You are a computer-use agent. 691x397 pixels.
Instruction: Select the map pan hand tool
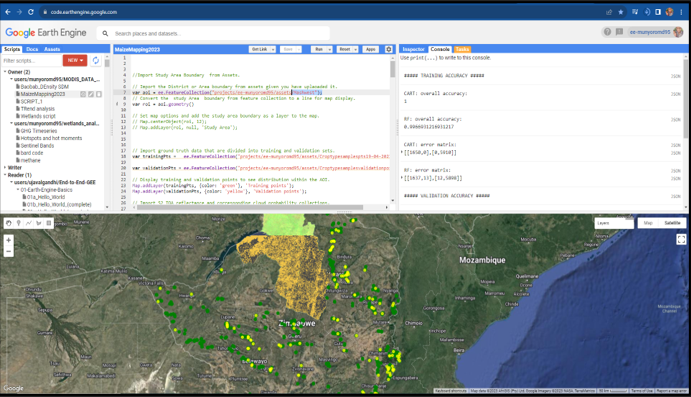point(8,223)
